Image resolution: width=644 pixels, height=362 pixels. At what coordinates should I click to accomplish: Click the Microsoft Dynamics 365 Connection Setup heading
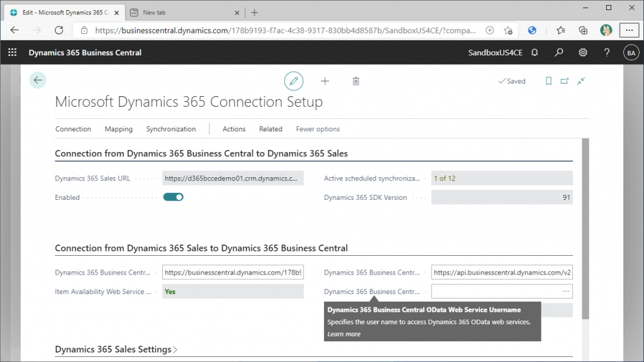pyautogui.click(x=189, y=102)
